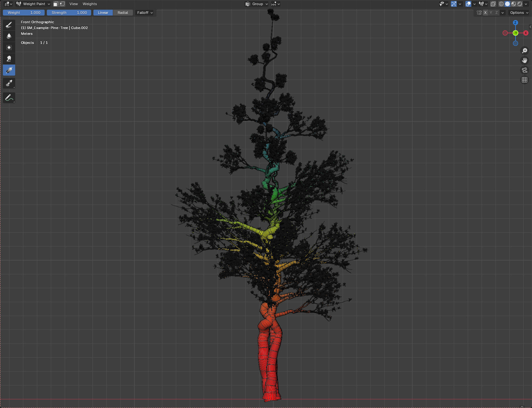Click the zoom magnifier viewport icon

tap(525, 51)
